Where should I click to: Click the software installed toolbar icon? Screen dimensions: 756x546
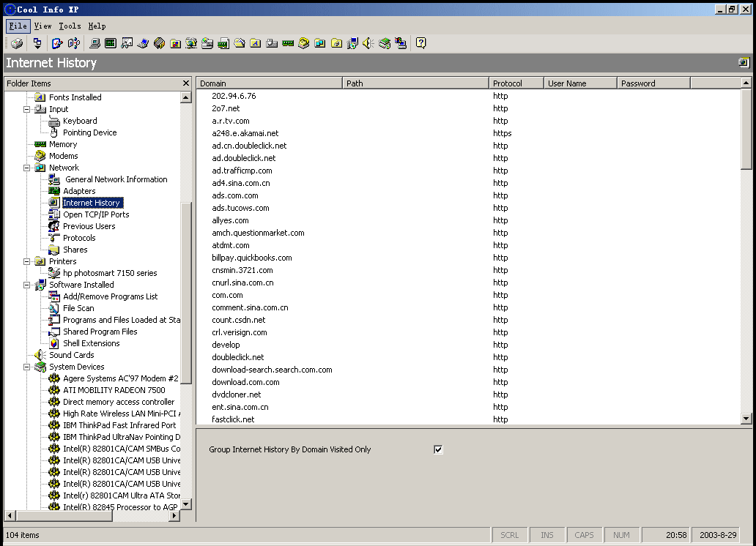click(352, 43)
